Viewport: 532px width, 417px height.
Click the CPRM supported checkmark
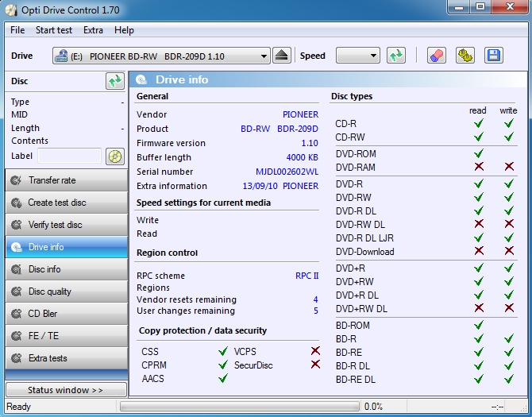click(223, 365)
